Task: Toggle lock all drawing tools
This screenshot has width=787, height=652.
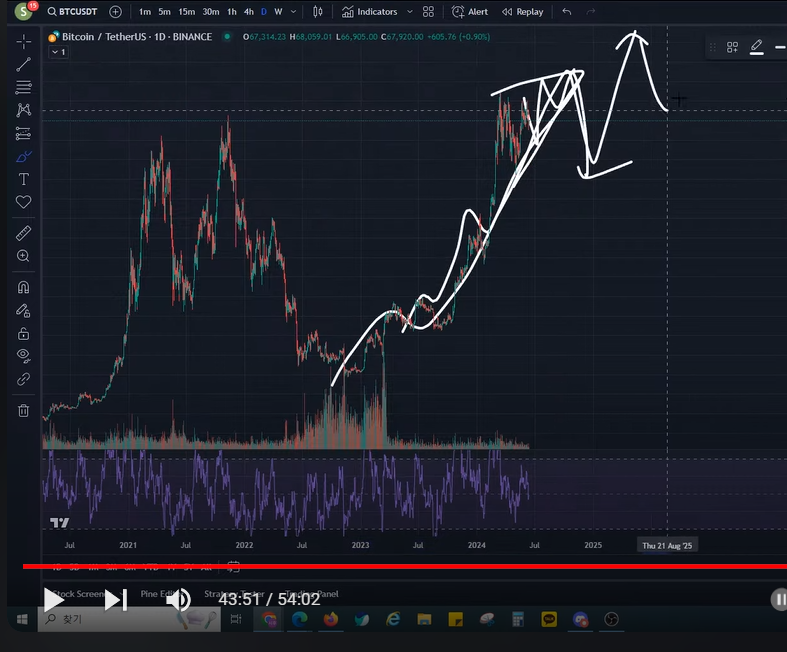Action: coord(24,333)
